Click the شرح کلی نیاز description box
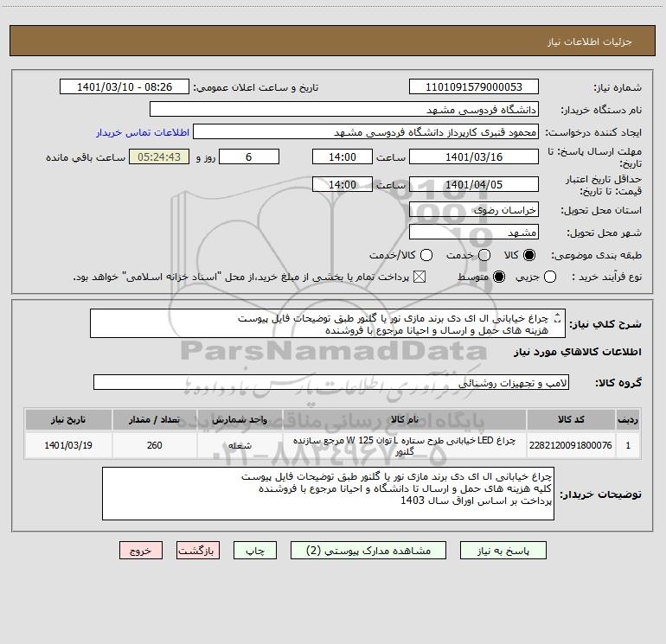Viewport: 666px width, 644px height. click(328, 324)
